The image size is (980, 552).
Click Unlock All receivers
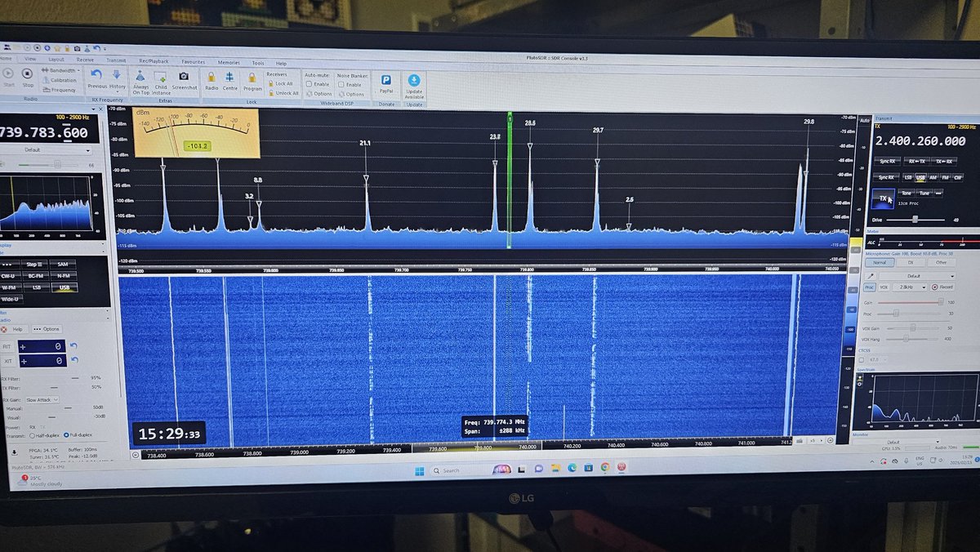[283, 93]
